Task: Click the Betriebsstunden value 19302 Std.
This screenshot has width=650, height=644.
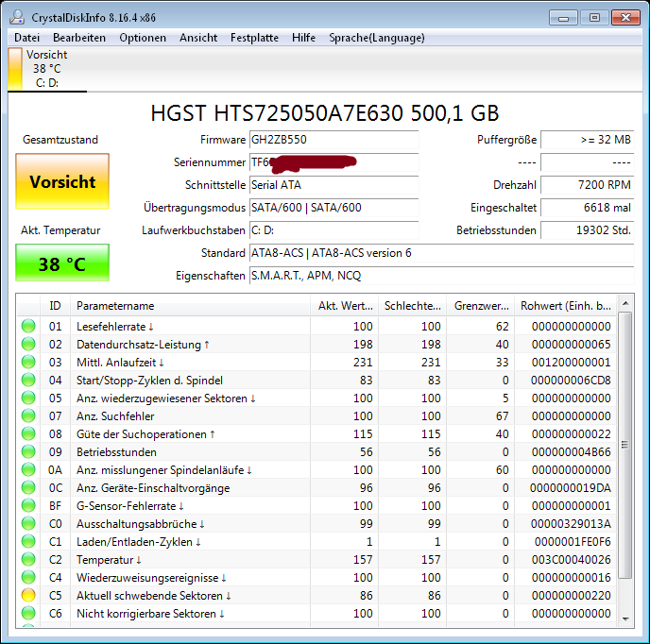Action: [588, 230]
